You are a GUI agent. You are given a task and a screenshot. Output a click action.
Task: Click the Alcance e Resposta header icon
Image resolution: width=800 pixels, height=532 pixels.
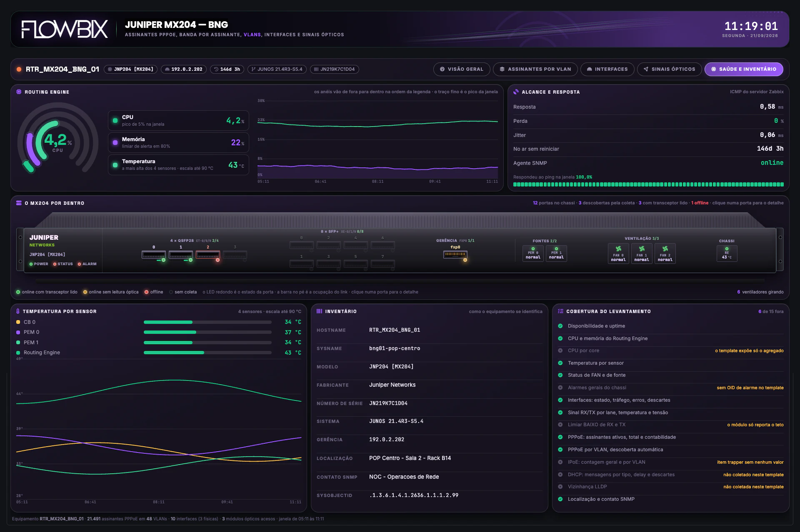pyautogui.click(x=516, y=92)
